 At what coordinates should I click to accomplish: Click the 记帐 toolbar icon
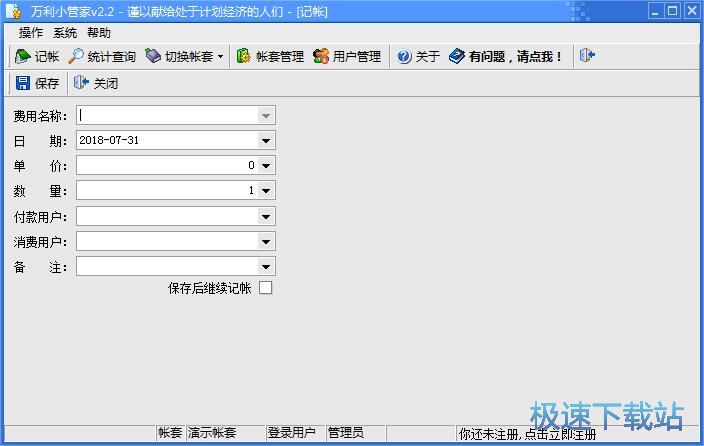22,56
